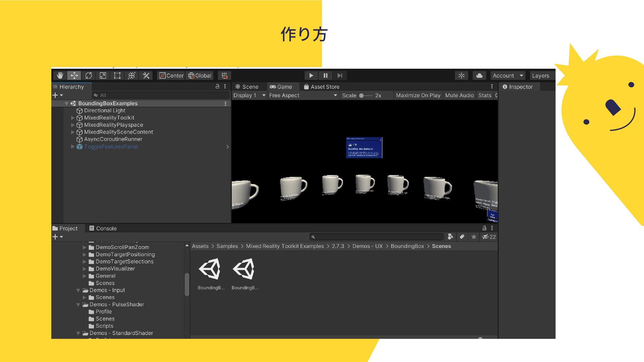The height and width of the screenshot is (362, 644).
Task: Click Demos - UX in breadcrumb path
Action: [x=367, y=246]
